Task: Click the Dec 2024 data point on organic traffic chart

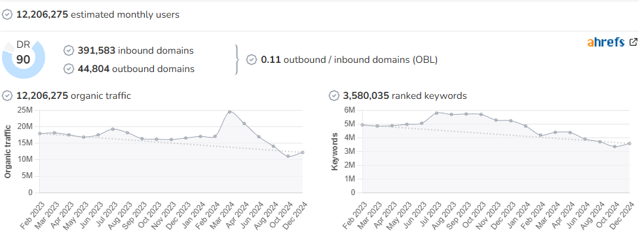Action: click(303, 153)
